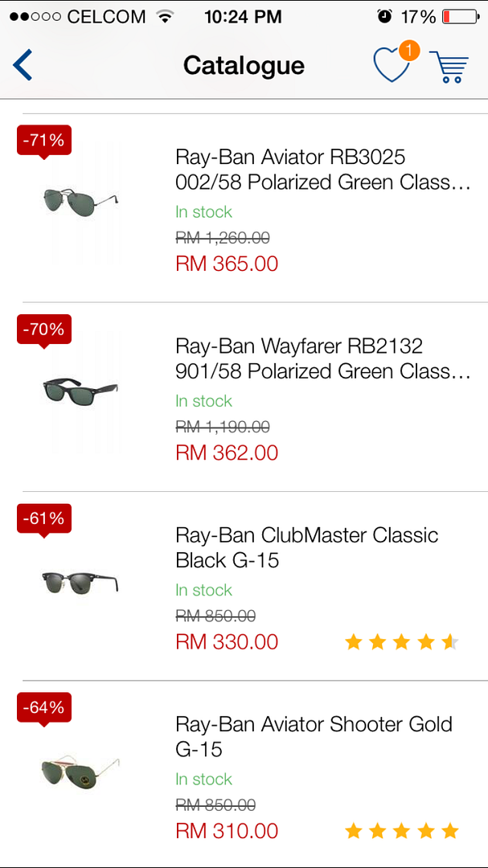The width and height of the screenshot is (488, 868).
Task: Open ClubMaster Classic sunglasses thumbnail
Action: pos(80,580)
